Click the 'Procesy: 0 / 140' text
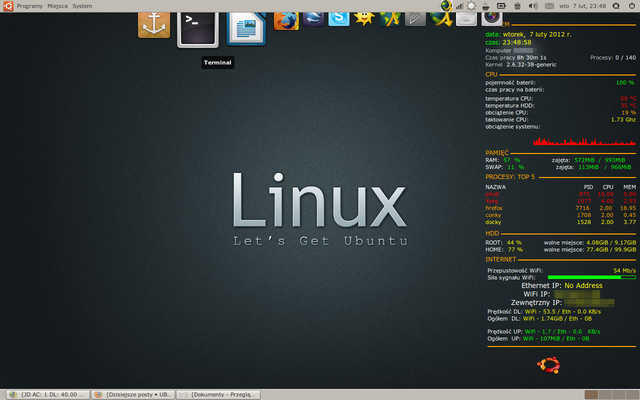Viewport: 640px width, 400px height. 613,58
